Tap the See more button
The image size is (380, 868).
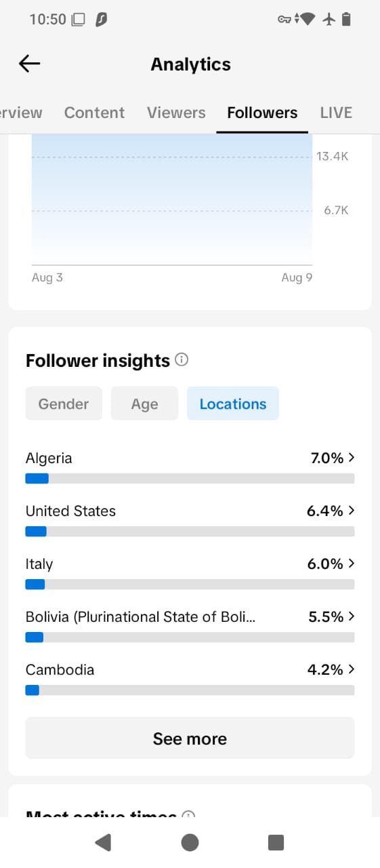coord(190,738)
